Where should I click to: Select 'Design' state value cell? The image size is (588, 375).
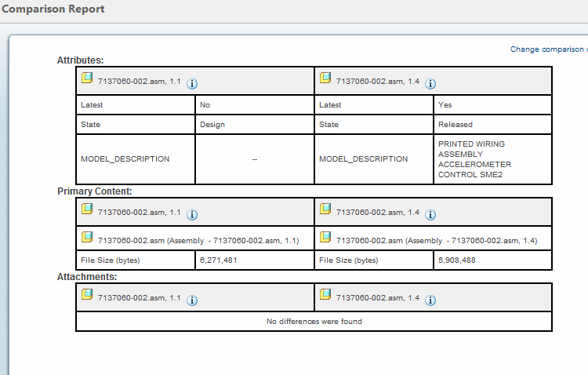click(x=255, y=124)
